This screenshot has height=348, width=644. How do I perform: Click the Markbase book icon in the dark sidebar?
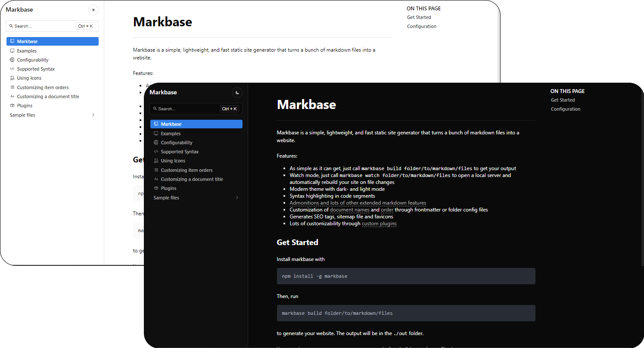pos(156,124)
